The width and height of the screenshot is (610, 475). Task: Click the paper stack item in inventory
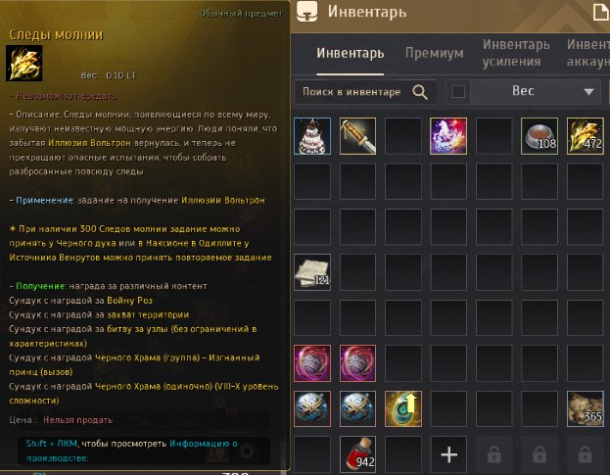(312, 272)
